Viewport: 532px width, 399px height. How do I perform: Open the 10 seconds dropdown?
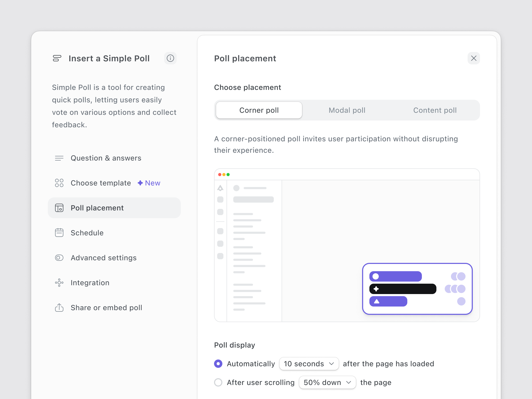coord(309,364)
